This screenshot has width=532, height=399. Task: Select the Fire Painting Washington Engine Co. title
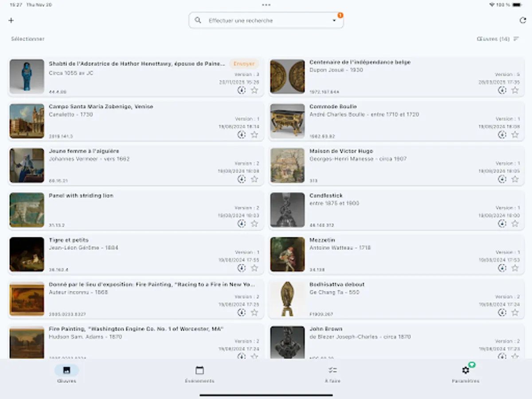(x=136, y=329)
